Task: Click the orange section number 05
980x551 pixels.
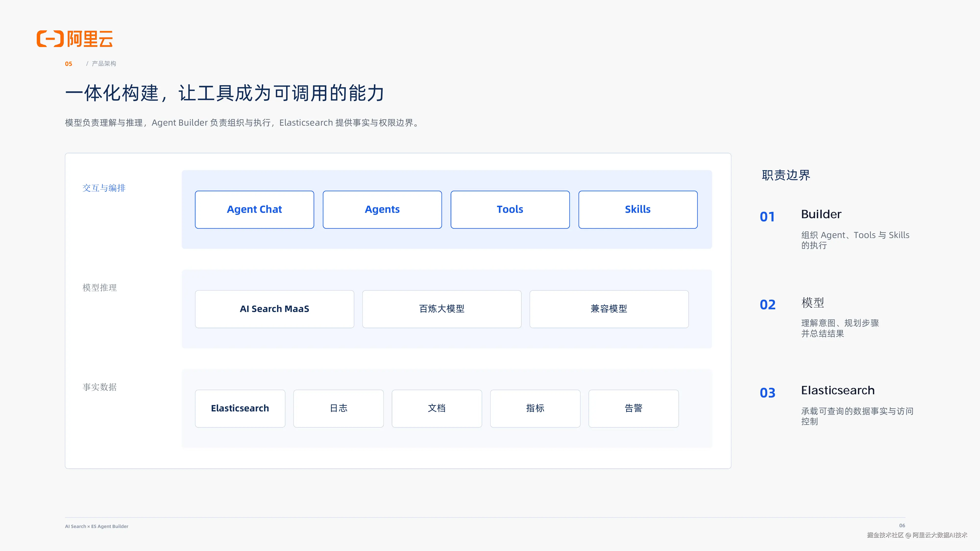Action: [x=69, y=64]
